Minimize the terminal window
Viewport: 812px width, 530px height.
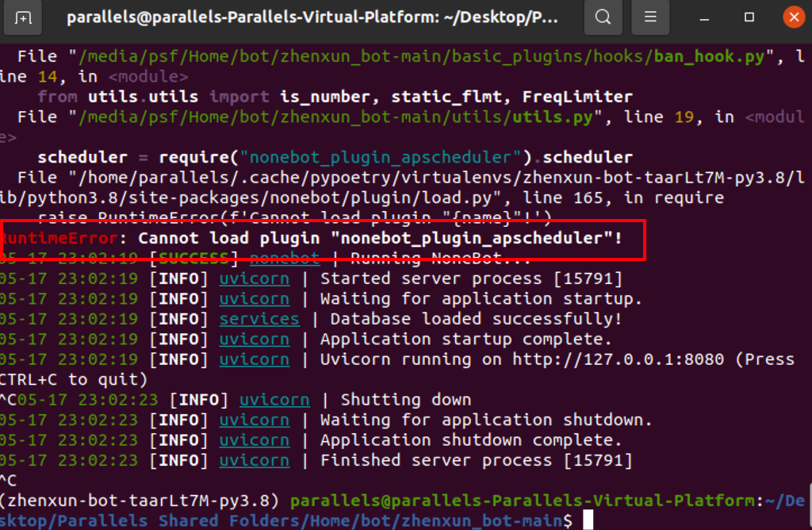tap(703, 17)
